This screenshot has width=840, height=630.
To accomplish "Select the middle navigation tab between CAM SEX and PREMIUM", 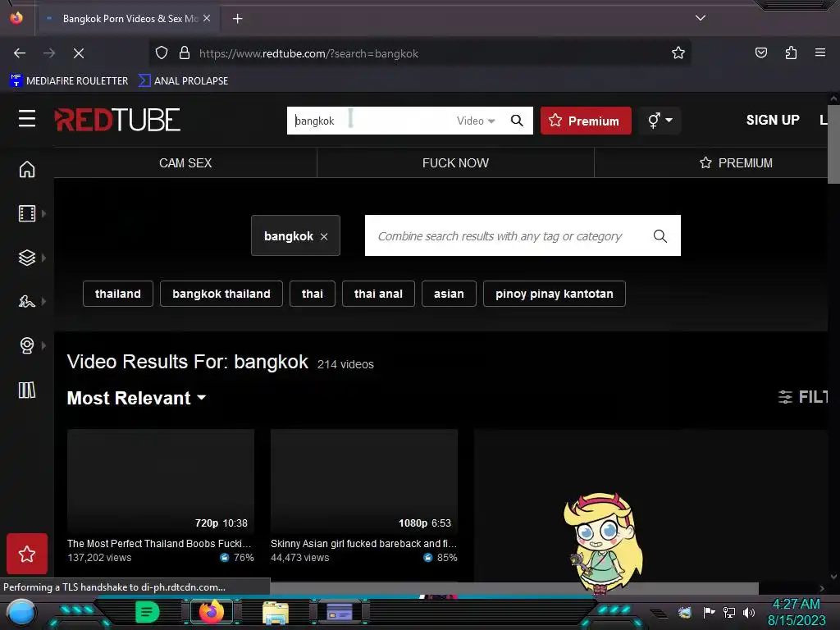I will click(x=455, y=163).
